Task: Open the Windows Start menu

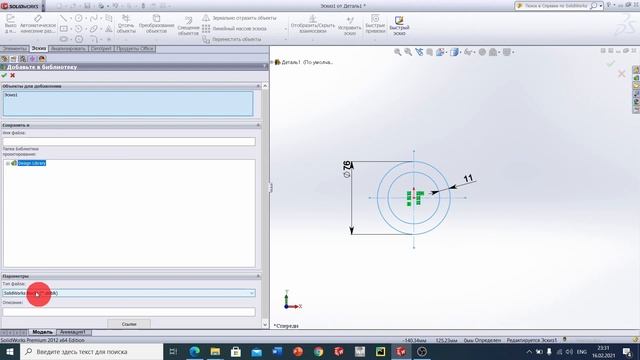Action: [x=10, y=351]
